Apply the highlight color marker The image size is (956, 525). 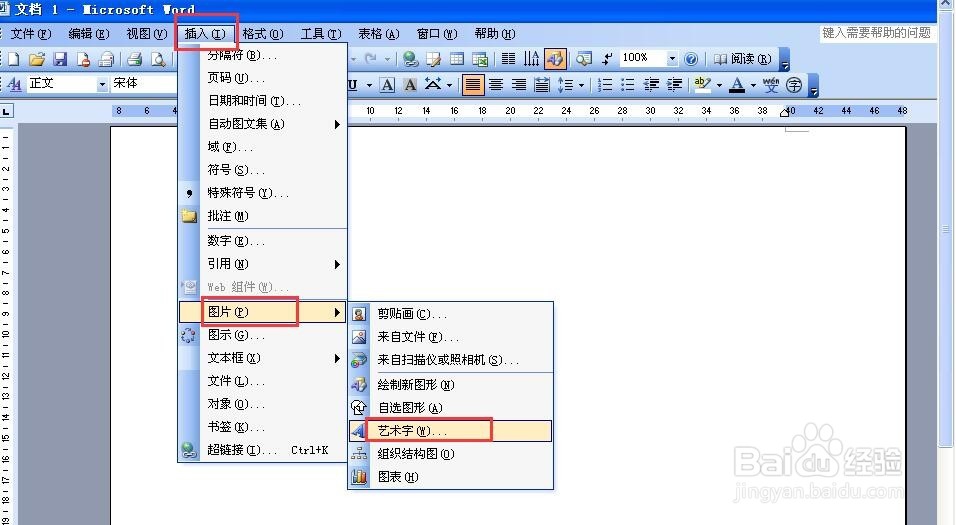click(702, 84)
